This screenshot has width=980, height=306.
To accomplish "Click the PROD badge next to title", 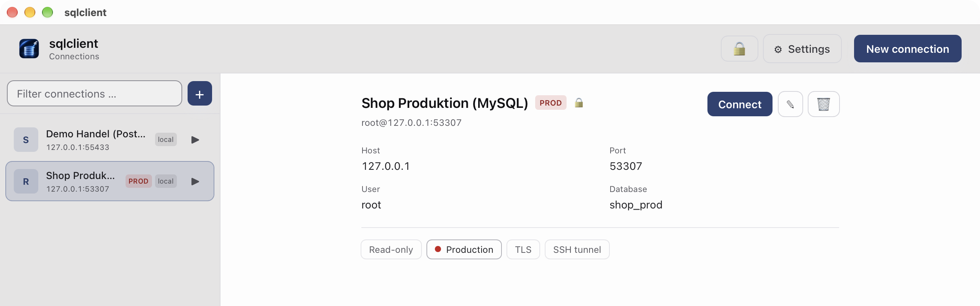I will click(x=550, y=103).
